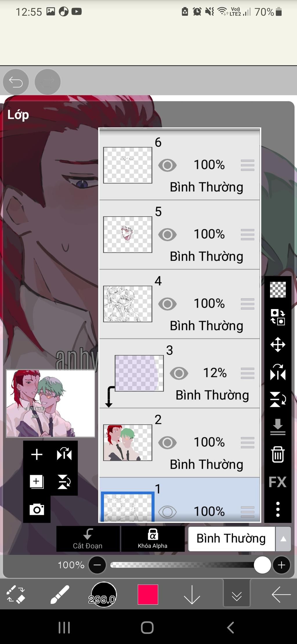Image resolution: width=297 pixels, height=644 pixels.
Task: Open the camera import icon
Action: click(x=37, y=509)
